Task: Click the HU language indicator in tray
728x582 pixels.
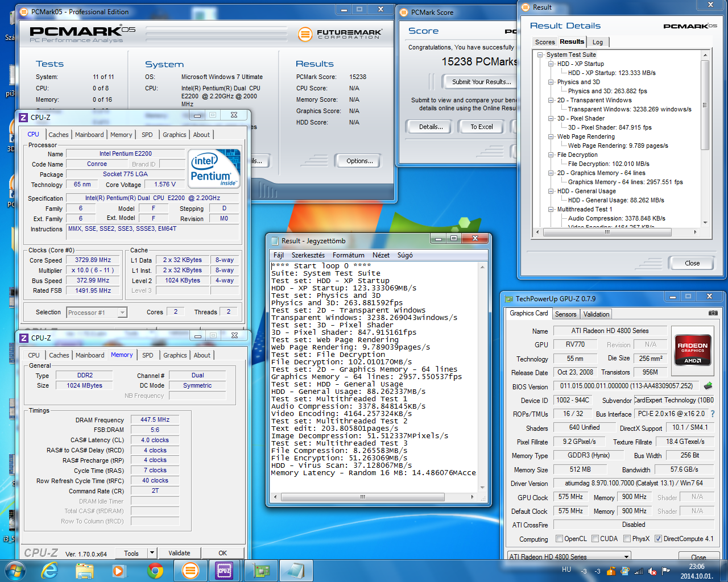Action: point(566,569)
